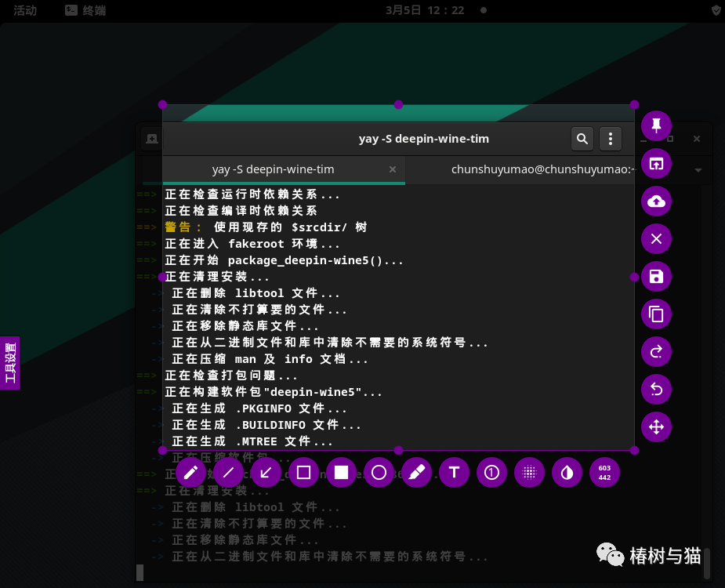Image resolution: width=725 pixels, height=588 pixels.
Task: Select the straight Line tool
Action: (x=228, y=472)
